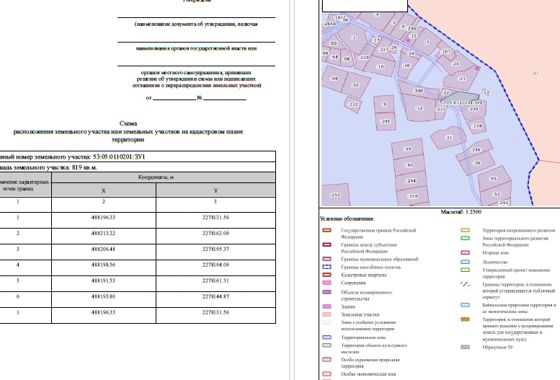
Task: Click parcel '252' on the map
Action: tap(336, 195)
